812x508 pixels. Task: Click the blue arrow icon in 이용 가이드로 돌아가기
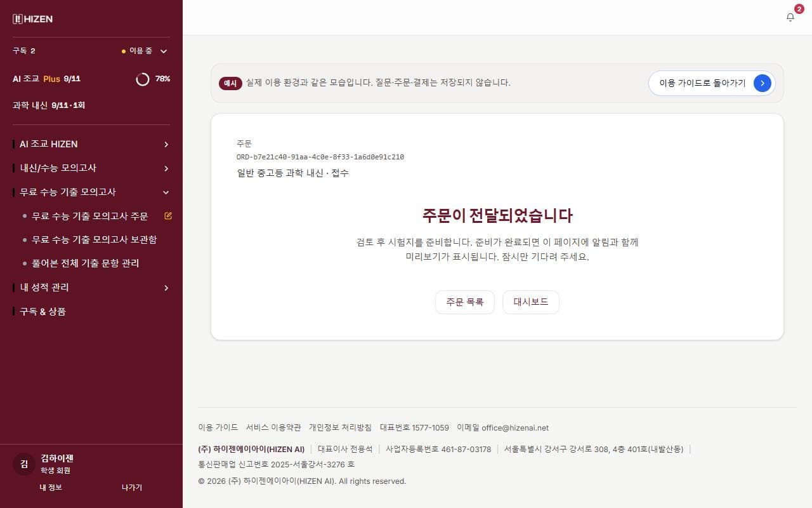(x=763, y=83)
